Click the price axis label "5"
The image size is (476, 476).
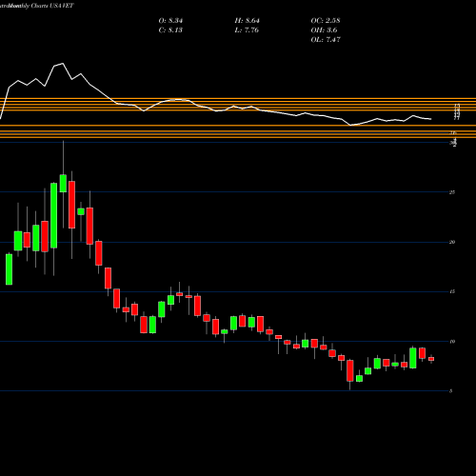tap(451, 391)
